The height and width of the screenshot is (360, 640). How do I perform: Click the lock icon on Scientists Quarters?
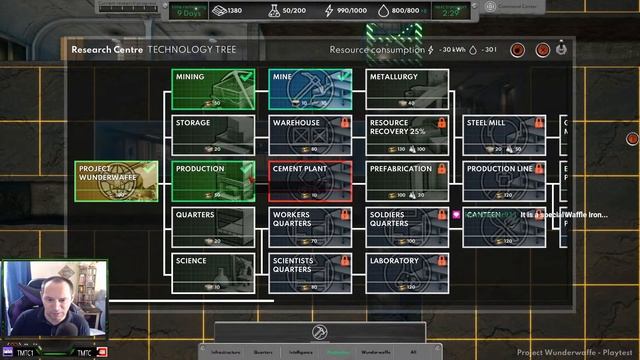345,260
